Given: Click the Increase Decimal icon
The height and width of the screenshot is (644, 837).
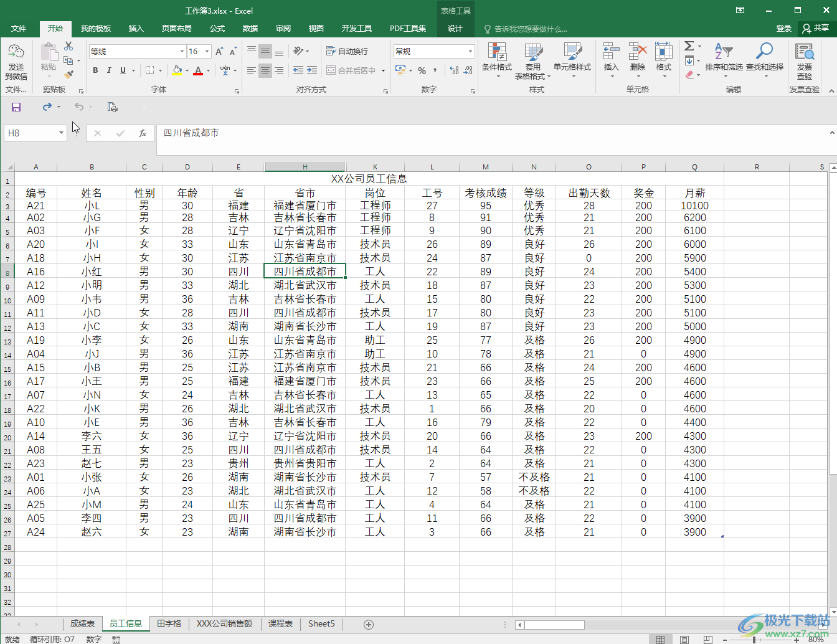Looking at the screenshot, I should coord(454,70).
